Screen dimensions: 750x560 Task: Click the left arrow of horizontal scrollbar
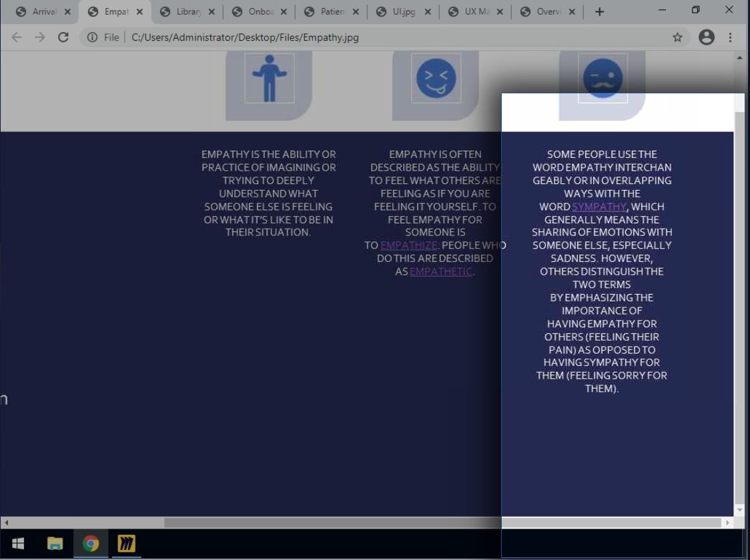[6, 523]
